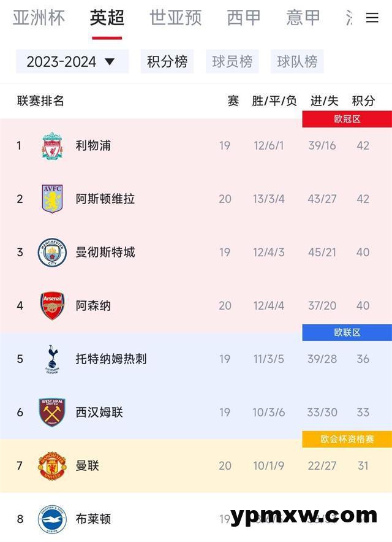Image resolution: width=392 pixels, height=542 pixels.
Task: Tap the Liverpool club crest
Action: click(52, 145)
